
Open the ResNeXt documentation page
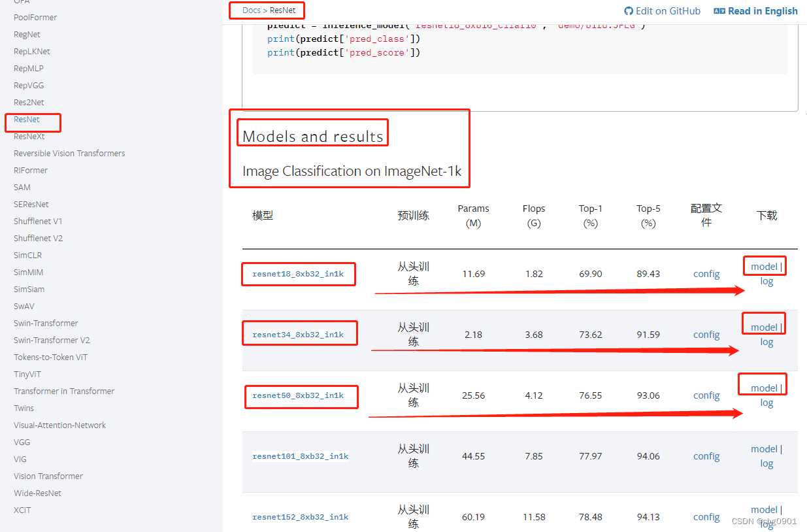(x=28, y=136)
